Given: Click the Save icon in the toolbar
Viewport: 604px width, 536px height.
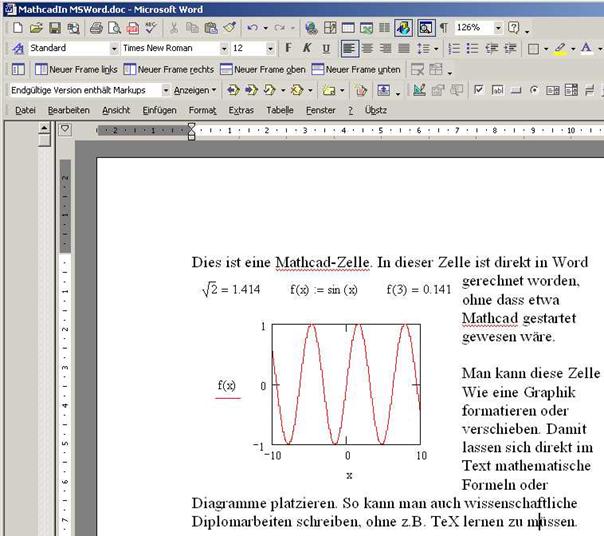Looking at the screenshot, I should pos(55,28).
